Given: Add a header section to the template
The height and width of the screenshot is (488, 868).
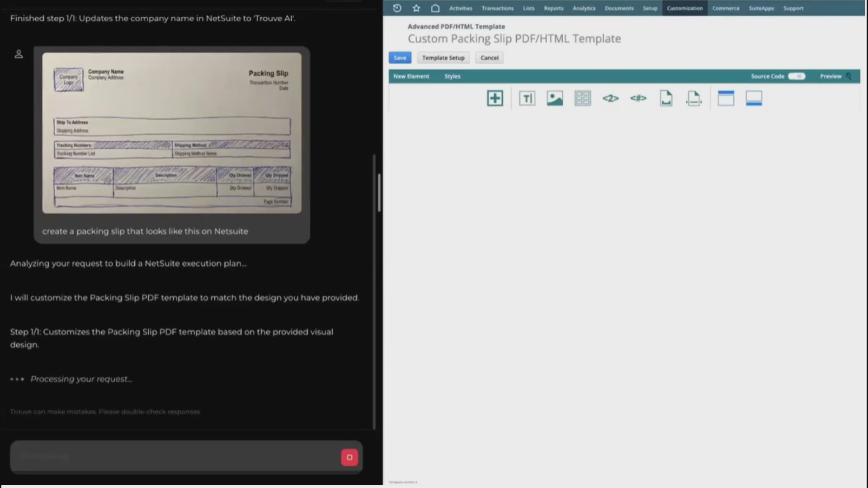Looking at the screenshot, I should pyautogui.click(x=726, y=98).
